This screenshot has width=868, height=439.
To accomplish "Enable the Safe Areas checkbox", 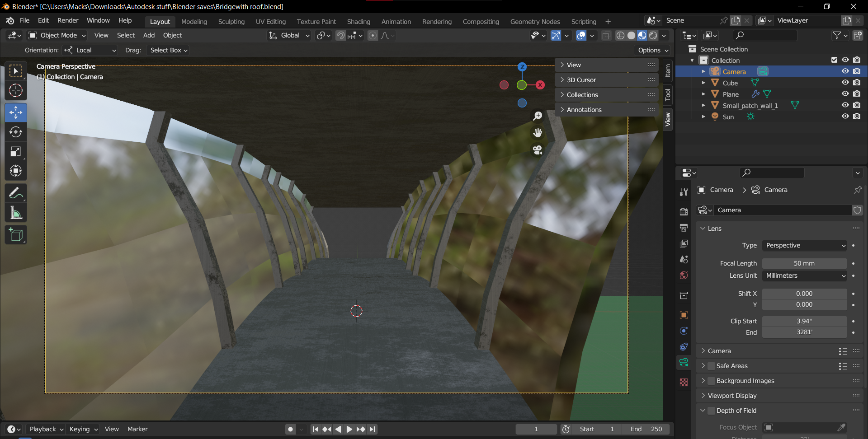I will [712, 366].
